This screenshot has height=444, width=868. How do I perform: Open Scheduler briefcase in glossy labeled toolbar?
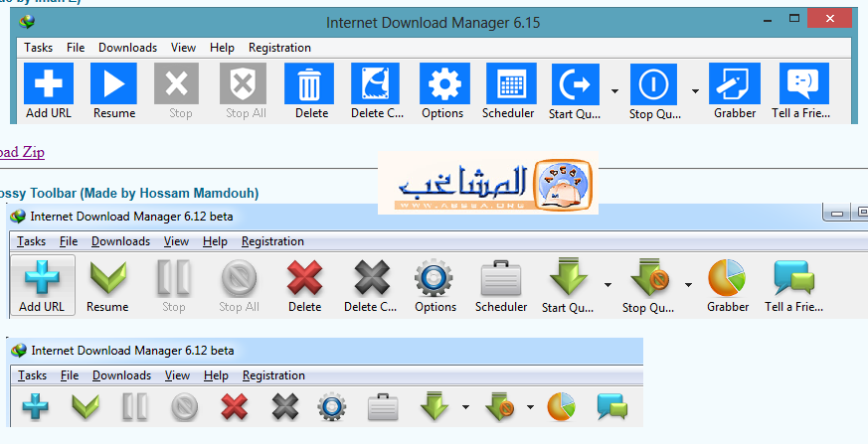501,278
